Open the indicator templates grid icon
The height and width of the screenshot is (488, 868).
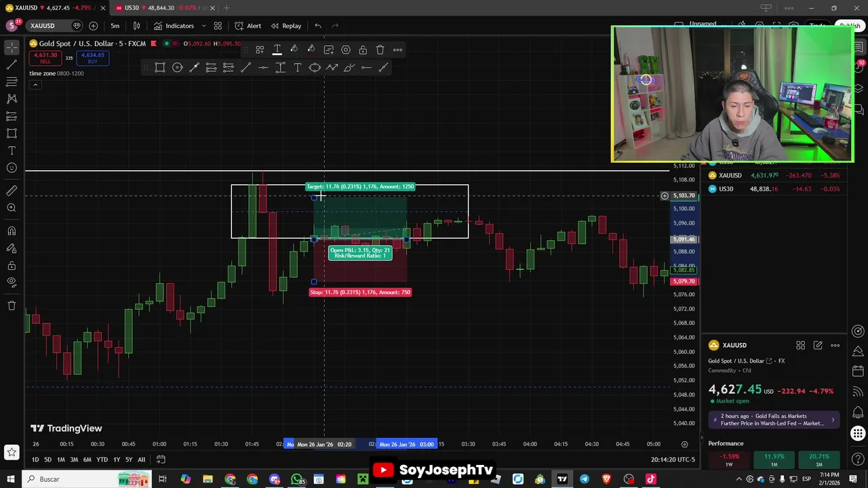pos(218,26)
